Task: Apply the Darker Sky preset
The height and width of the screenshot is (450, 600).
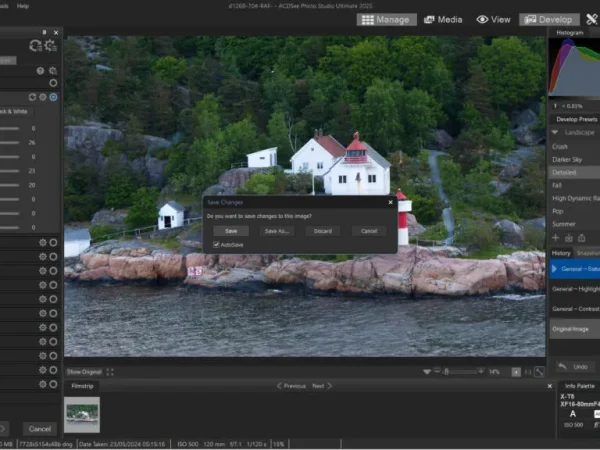Action: click(567, 160)
